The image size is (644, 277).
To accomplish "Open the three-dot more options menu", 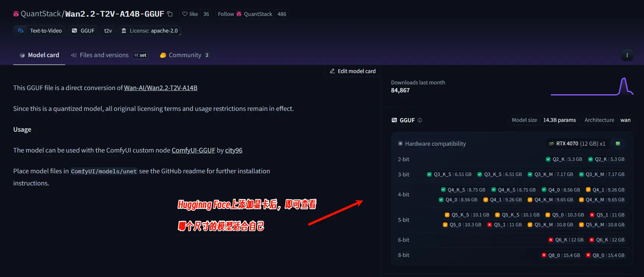I will [627, 55].
